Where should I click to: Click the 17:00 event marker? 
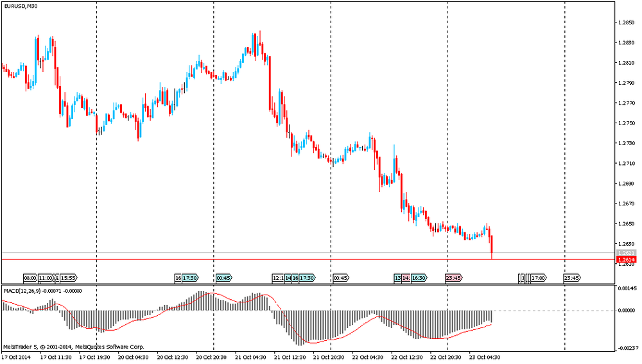pyautogui.click(x=539, y=278)
